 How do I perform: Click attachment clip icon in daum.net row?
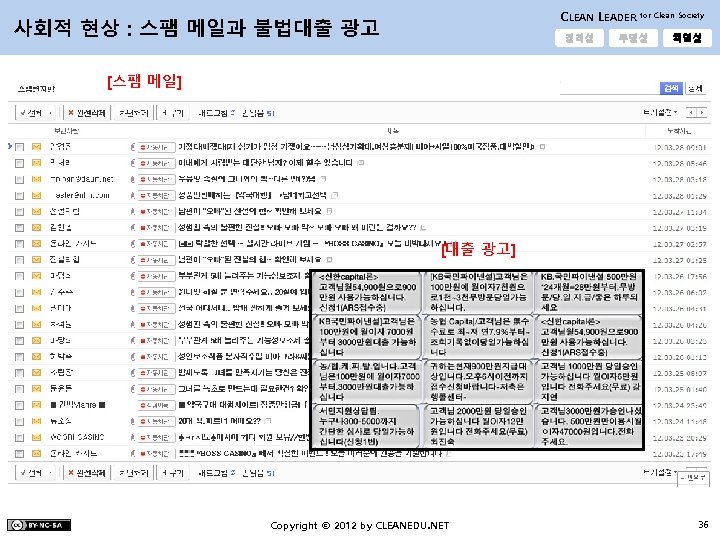point(133,179)
